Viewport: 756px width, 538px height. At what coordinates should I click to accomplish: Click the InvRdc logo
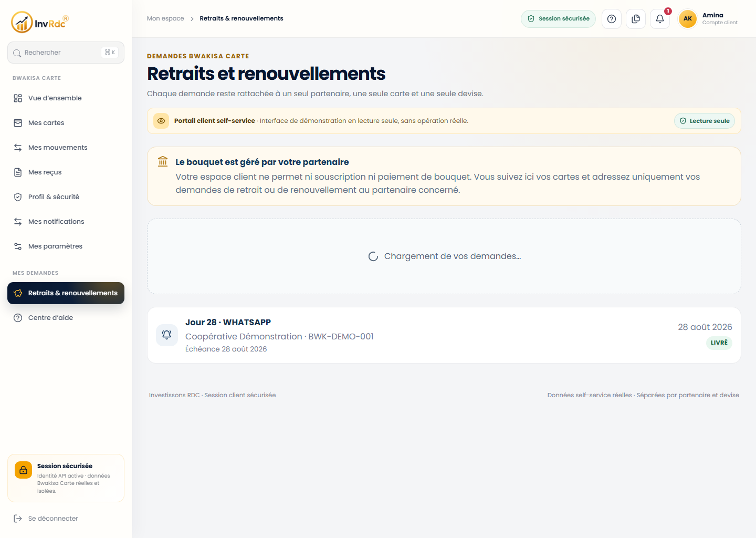point(40,22)
